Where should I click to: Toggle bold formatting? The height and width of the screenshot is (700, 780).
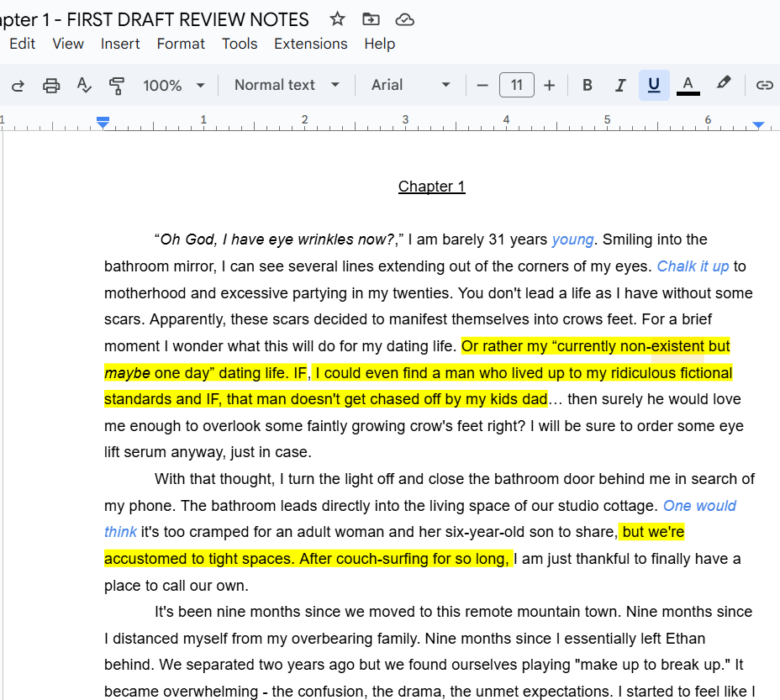pyautogui.click(x=588, y=85)
